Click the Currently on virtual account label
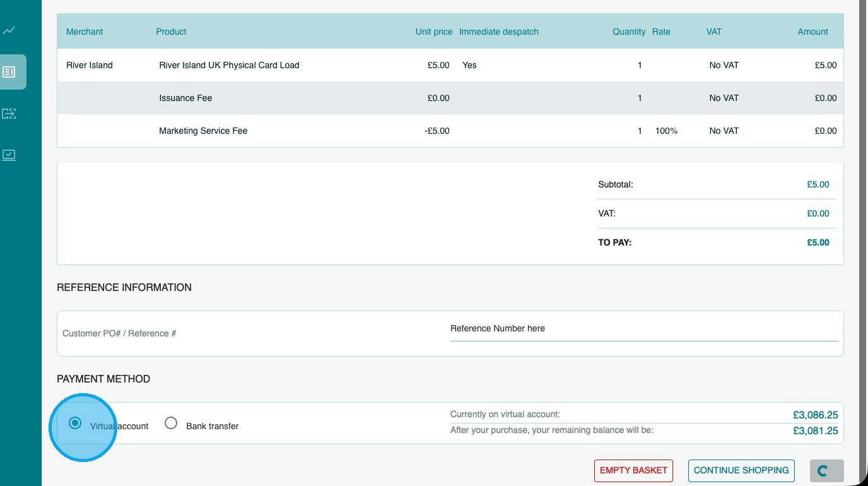This screenshot has width=868, height=486. click(505, 415)
